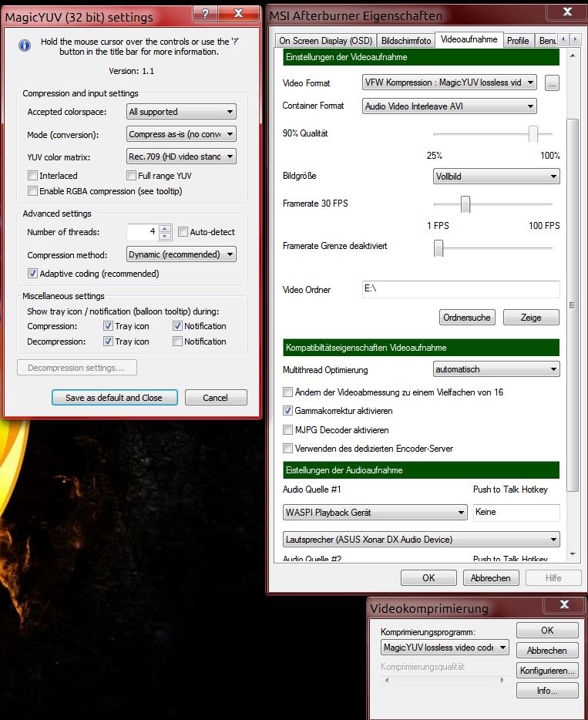
Task: Click OK in Videokomprimierung dialog
Action: tap(547, 630)
